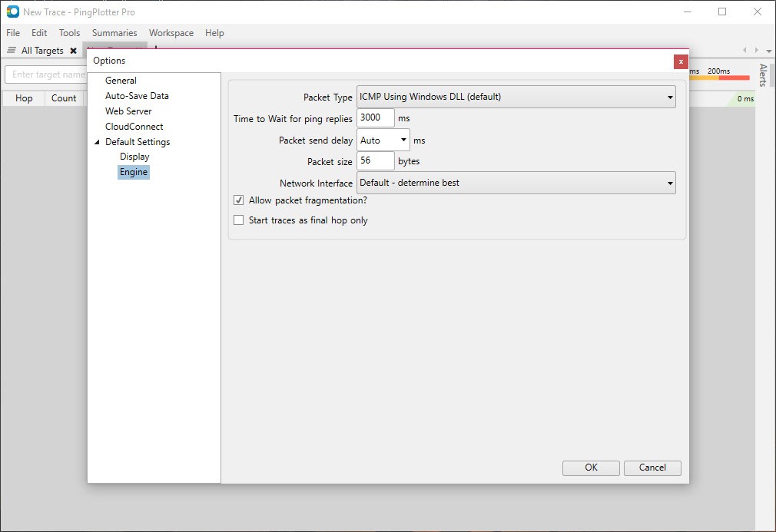The height and width of the screenshot is (532, 776).
Task: Open the Edit menu
Action: (x=39, y=33)
